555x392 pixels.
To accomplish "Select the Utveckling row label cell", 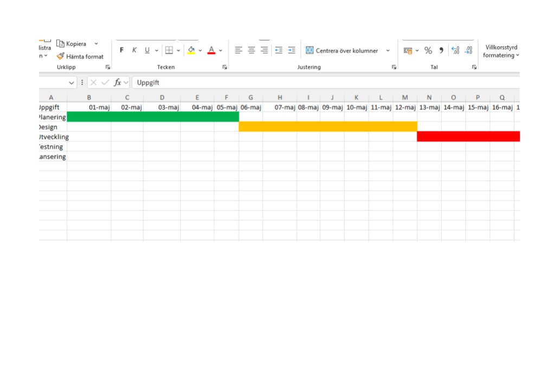I will pyautogui.click(x=53, y=137).
